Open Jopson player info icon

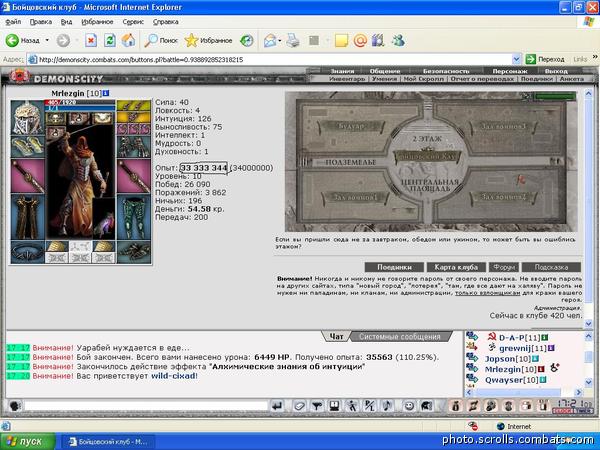click(536, 359)
